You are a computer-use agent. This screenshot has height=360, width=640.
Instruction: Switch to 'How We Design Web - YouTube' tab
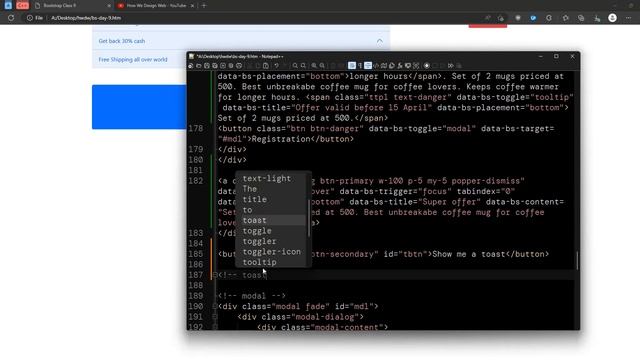click(152, 6)
